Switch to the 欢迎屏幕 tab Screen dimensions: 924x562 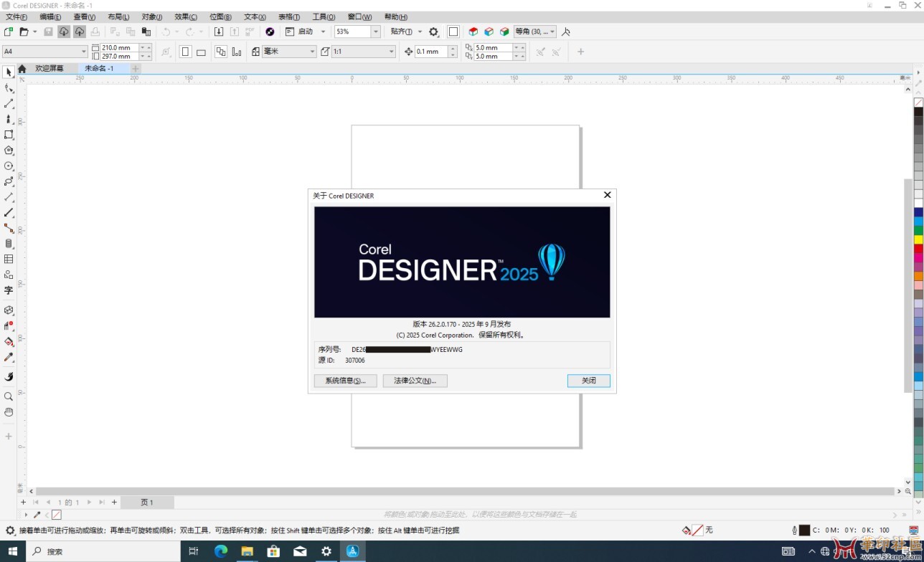click(x=49, y=69)
